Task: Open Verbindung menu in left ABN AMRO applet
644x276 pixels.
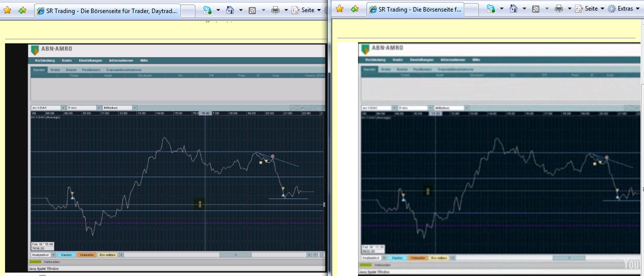Action: (x=44, y=60)
